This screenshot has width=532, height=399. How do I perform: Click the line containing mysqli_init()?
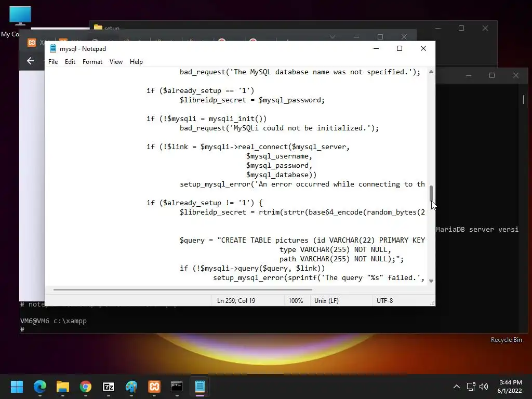[x=207, y=119]
